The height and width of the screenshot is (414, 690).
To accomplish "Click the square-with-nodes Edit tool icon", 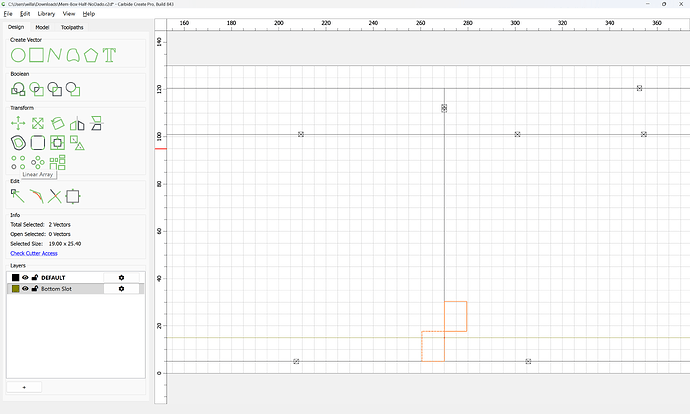I will [73, 196].
